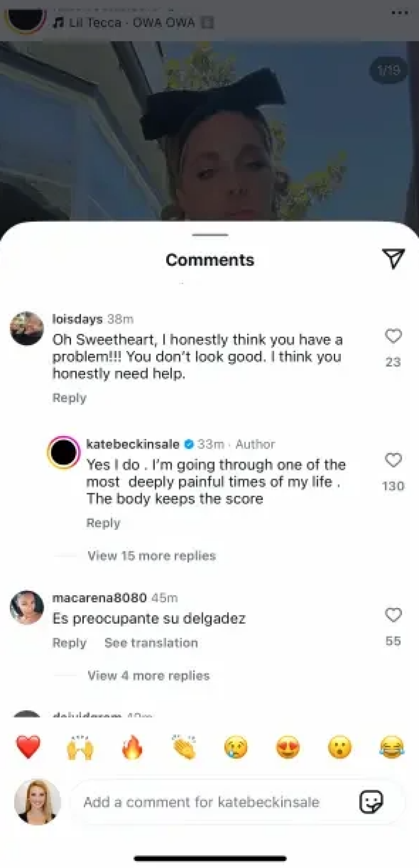Open the three-dot more options menu
The width and height of the screenshot is (419, 868).
coord(399,13)
